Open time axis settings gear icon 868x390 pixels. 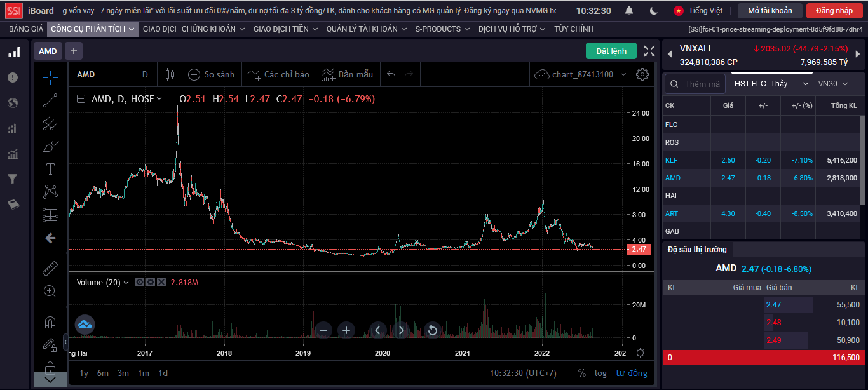(x=640, y=353)
